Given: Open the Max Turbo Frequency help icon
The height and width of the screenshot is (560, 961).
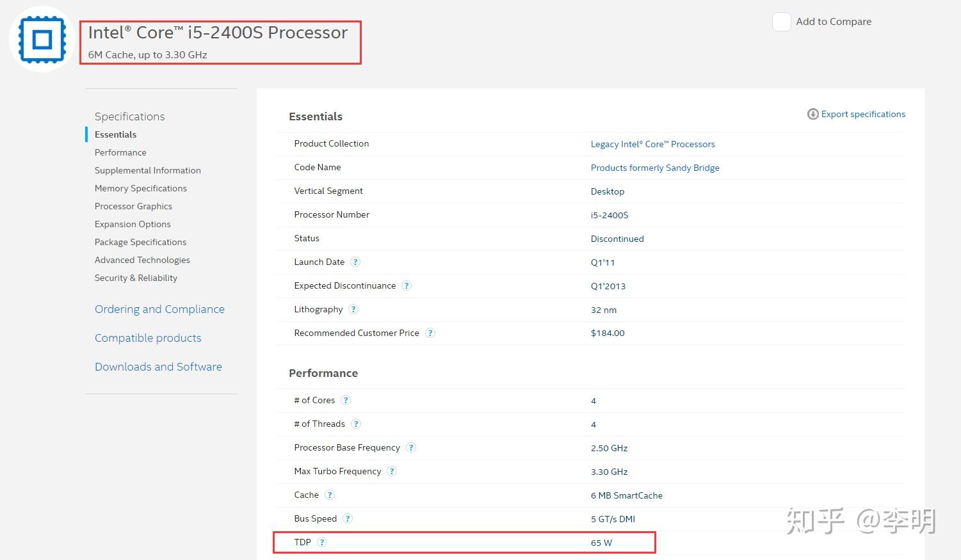Looking at the screenshot, I should pos(392,471).
